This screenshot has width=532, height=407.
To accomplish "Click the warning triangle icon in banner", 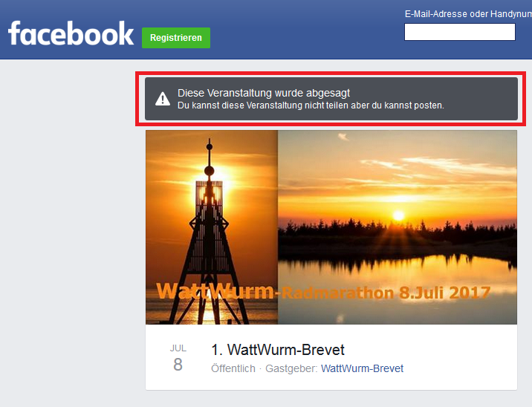I will point(163,99).
